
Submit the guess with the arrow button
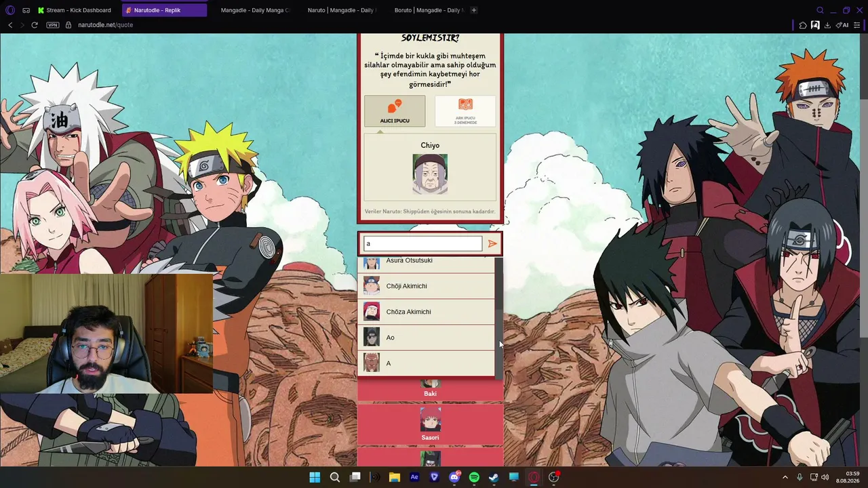(492, 243)
